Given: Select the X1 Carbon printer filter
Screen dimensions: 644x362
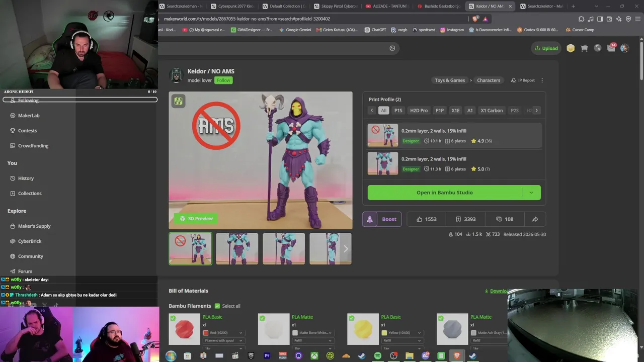Looking at the screenshot, I should click(x=492, y=111).
